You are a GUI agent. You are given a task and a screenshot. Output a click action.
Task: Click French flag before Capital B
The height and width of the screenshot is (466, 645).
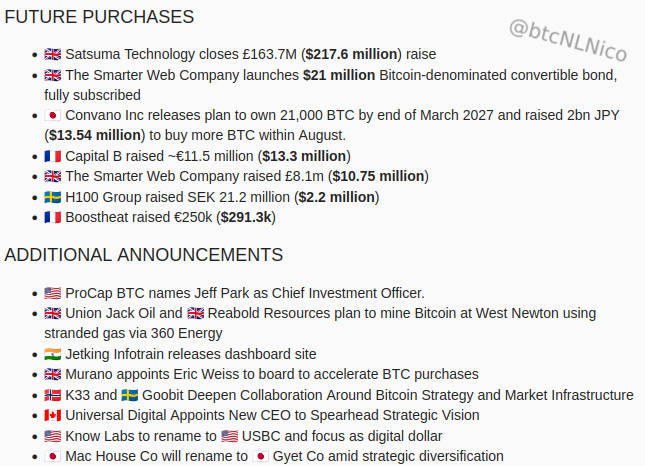click(x=53, y=156)
